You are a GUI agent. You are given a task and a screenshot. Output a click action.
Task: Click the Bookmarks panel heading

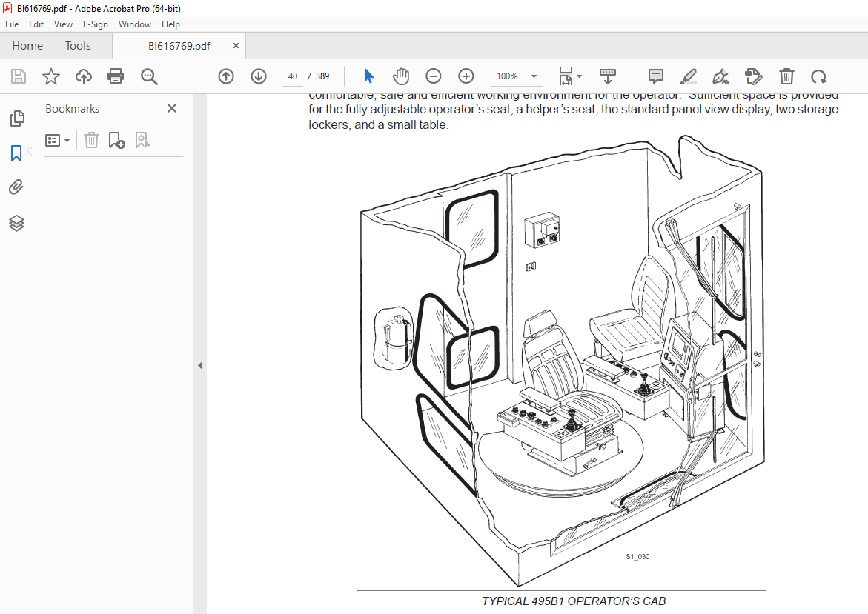tap(73, 108)
